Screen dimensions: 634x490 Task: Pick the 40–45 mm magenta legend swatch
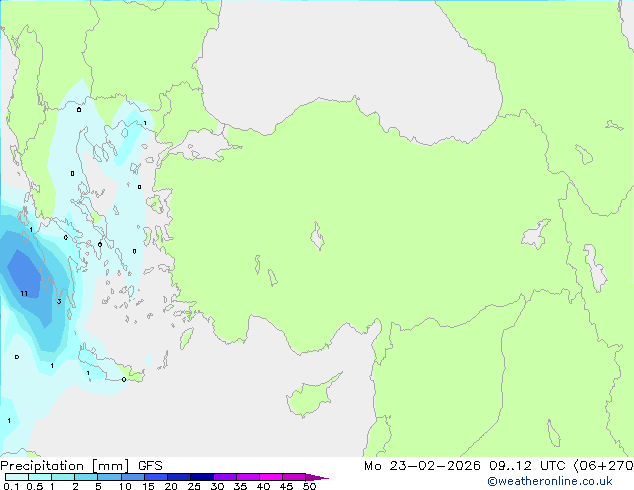coord(271,477)
